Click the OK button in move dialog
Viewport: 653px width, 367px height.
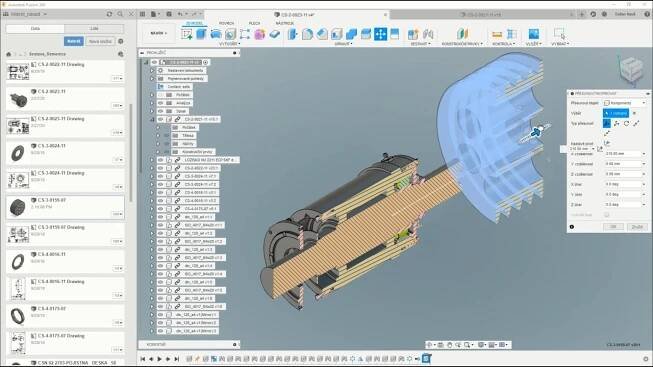[613, 227]
